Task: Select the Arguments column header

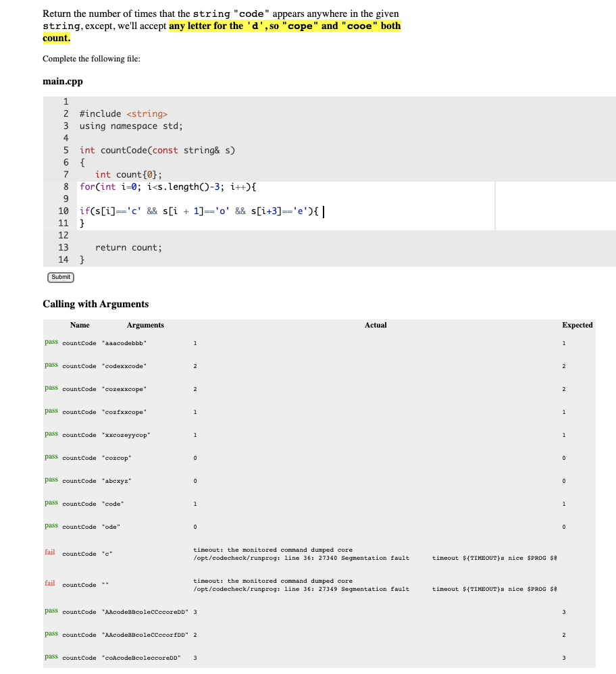Action: click(145, 325)
